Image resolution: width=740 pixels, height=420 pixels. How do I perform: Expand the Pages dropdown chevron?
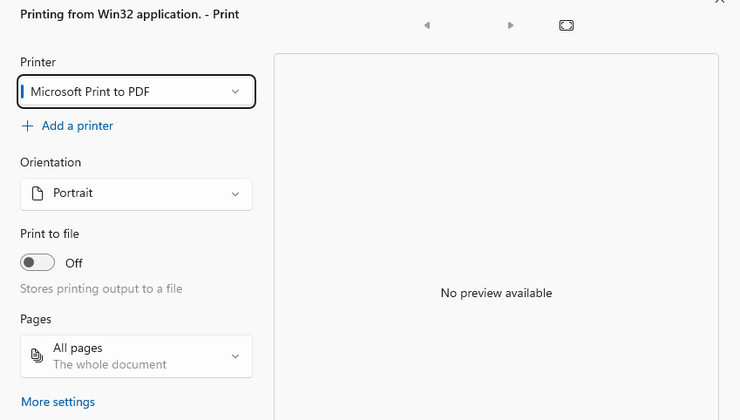pos(235,356)
